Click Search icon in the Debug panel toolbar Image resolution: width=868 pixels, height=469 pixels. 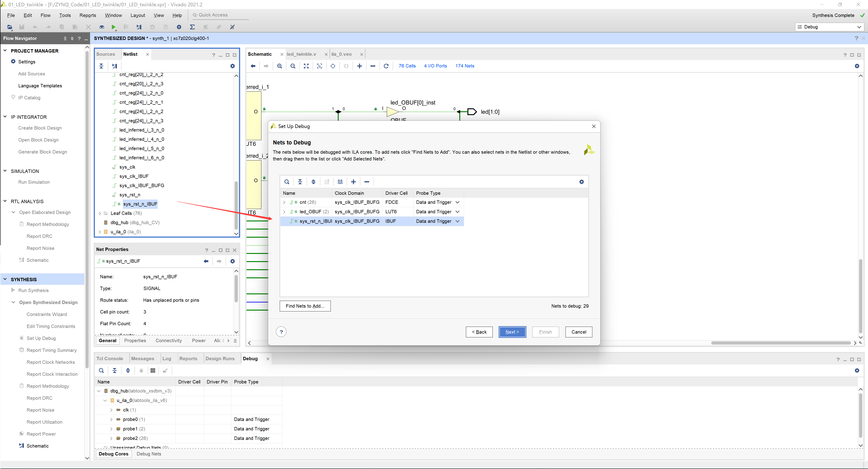click(x=101, y=370)
